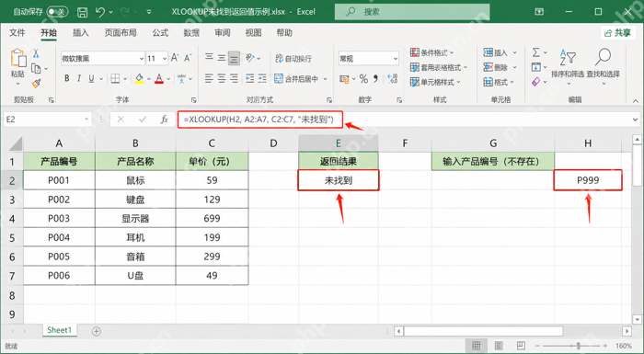The height and width of the screenshot is (354, 644).
Task: Click the 共享 share button
Action: [618, 33]
